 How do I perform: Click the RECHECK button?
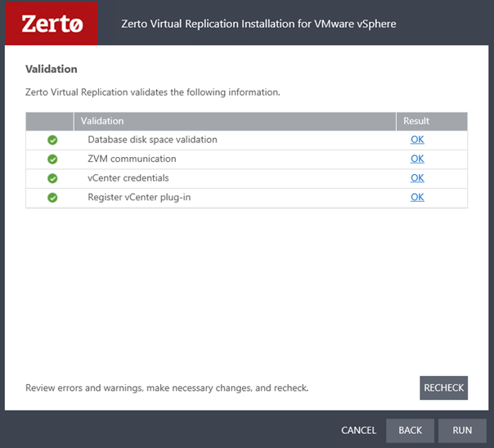point(443,388)
